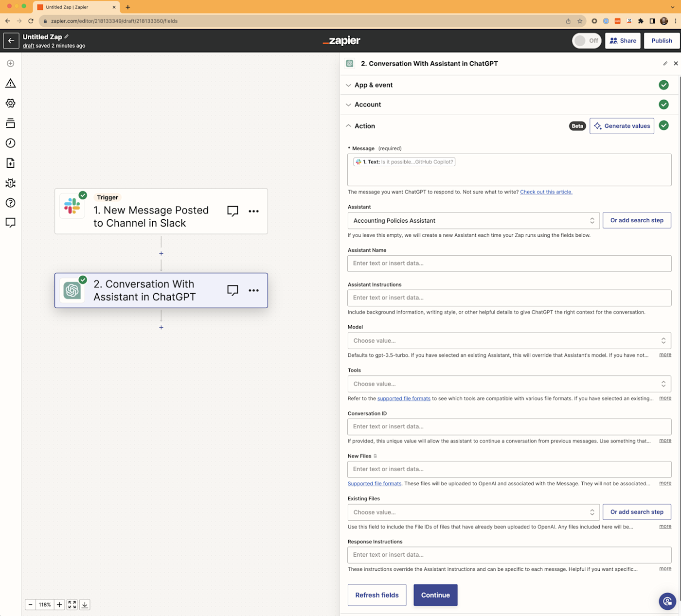This screenshot has height=616, width=681.
Task: Click into the Message input field
Action: [x=509, y=170]
